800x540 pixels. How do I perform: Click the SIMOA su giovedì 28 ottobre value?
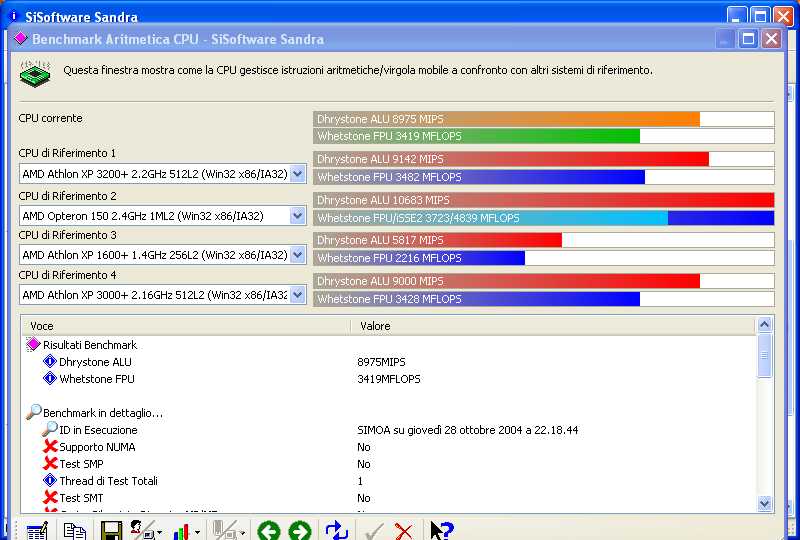468,430
